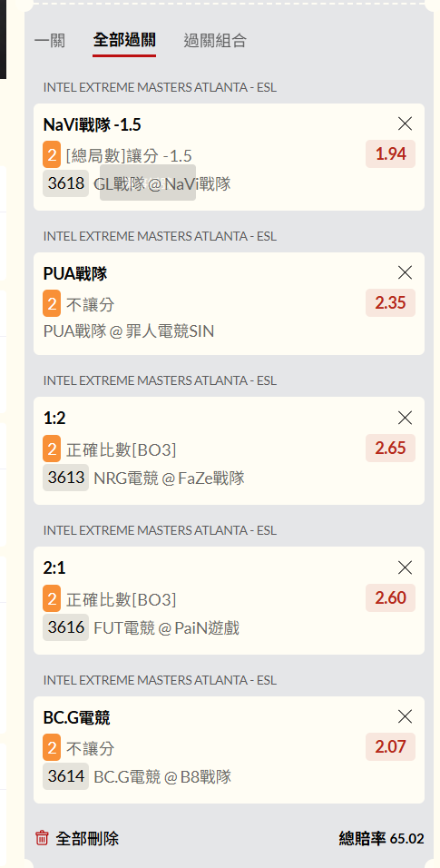
Task: Click the 2.35 odds for PUA戰隊
Action: (x=391, y=303)
